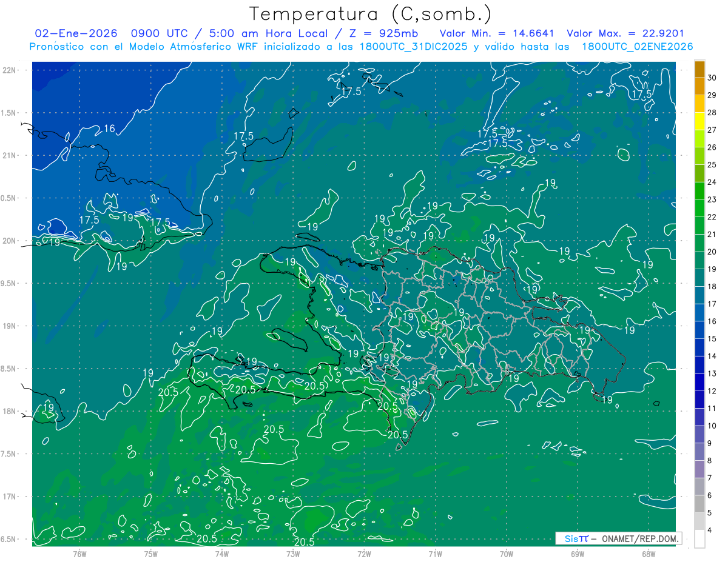Click the '70W' longitude axis label
This screenshot has width=728, height=562.
coord(507,554)
